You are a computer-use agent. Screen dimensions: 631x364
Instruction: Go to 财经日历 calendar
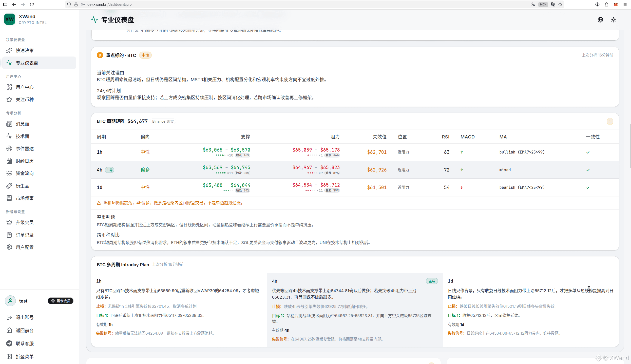click(39, 161)
